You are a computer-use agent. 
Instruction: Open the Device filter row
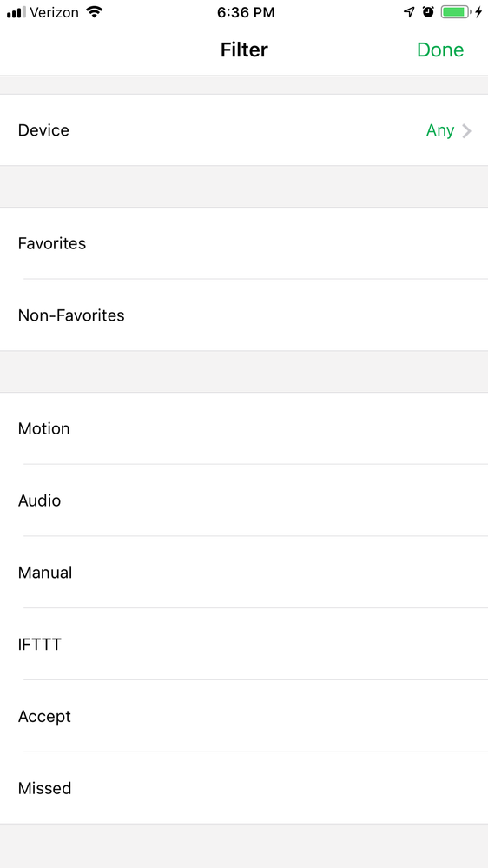(x=244, y=130)
